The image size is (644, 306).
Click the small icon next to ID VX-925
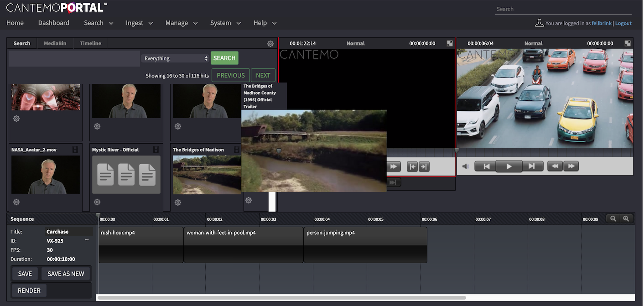(x=87, y=240)
